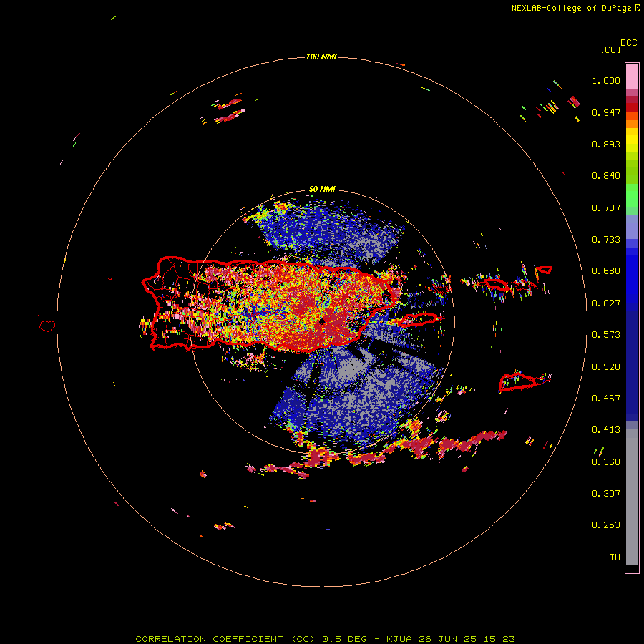The image size is (644, 644).
Task: Click the 0.893 value on the color scale
Action: [606, 144]
